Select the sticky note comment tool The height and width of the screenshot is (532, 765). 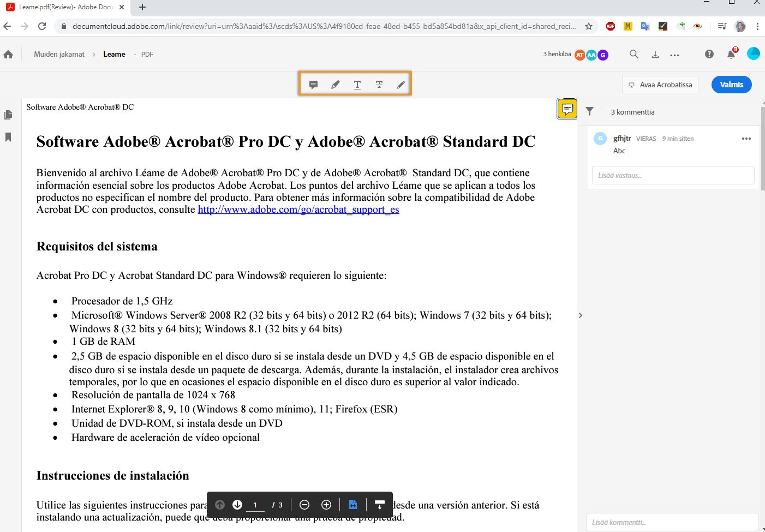click(313, 85)
